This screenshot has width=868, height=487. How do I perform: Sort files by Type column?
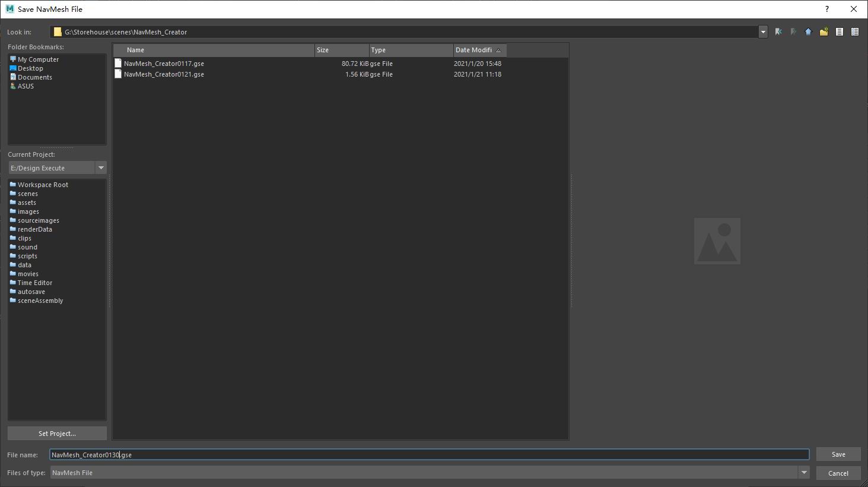(x=411, y=50)
